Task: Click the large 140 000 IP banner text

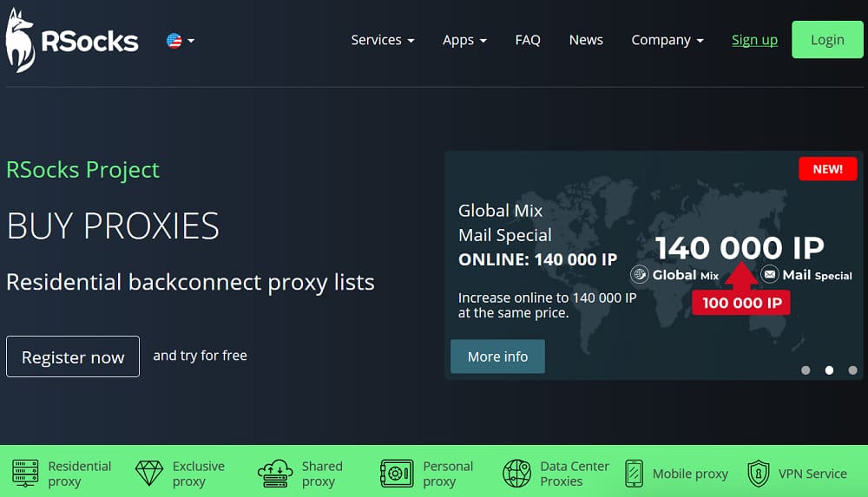Action: pos(740,247)
